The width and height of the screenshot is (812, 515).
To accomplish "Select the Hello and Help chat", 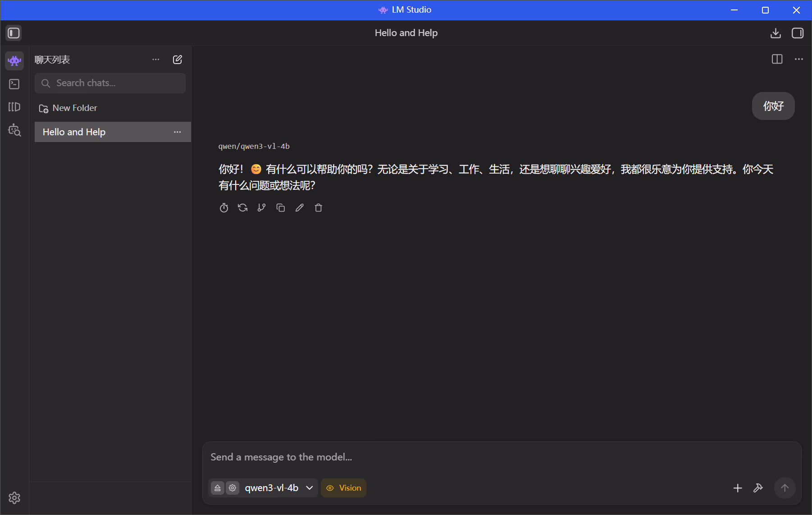I will (113, 132).
